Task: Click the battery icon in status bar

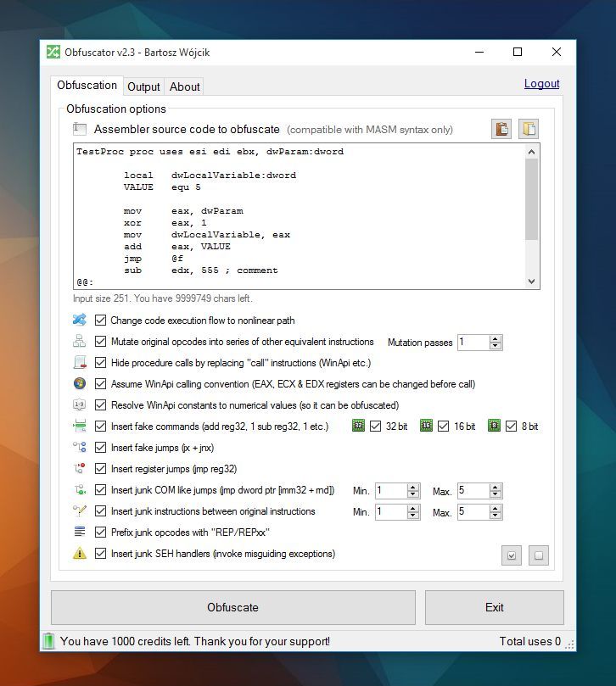Action: coord(48,641)
